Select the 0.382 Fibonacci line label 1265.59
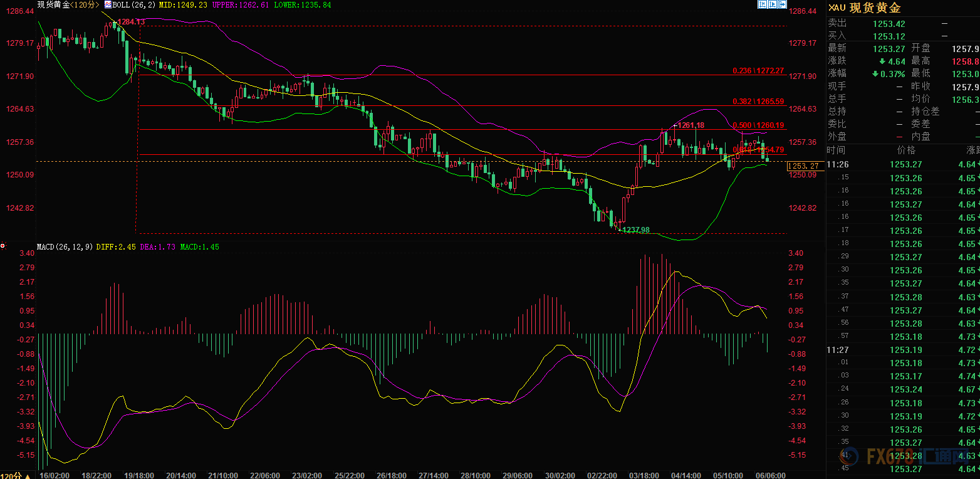 [x=758, y=101]
